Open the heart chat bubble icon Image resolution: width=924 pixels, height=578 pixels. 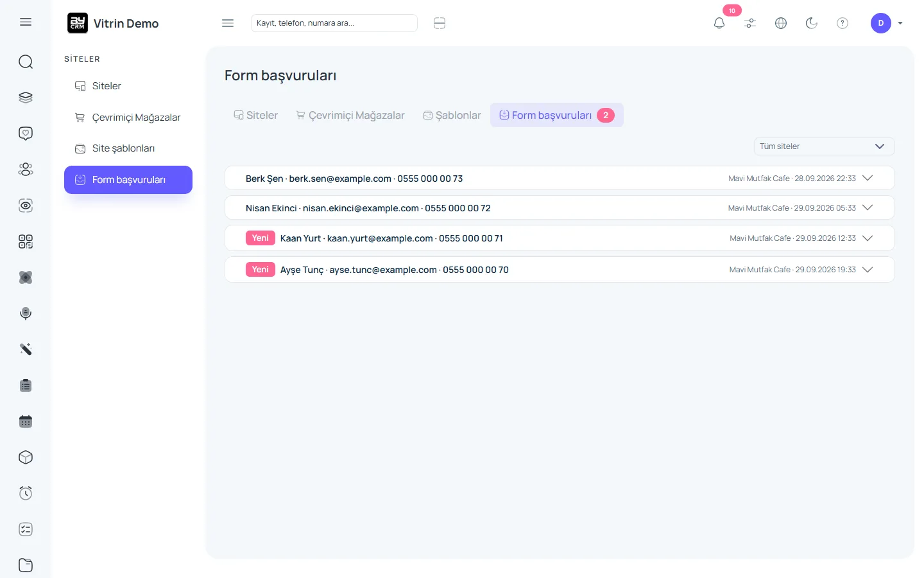click(26, 134)
